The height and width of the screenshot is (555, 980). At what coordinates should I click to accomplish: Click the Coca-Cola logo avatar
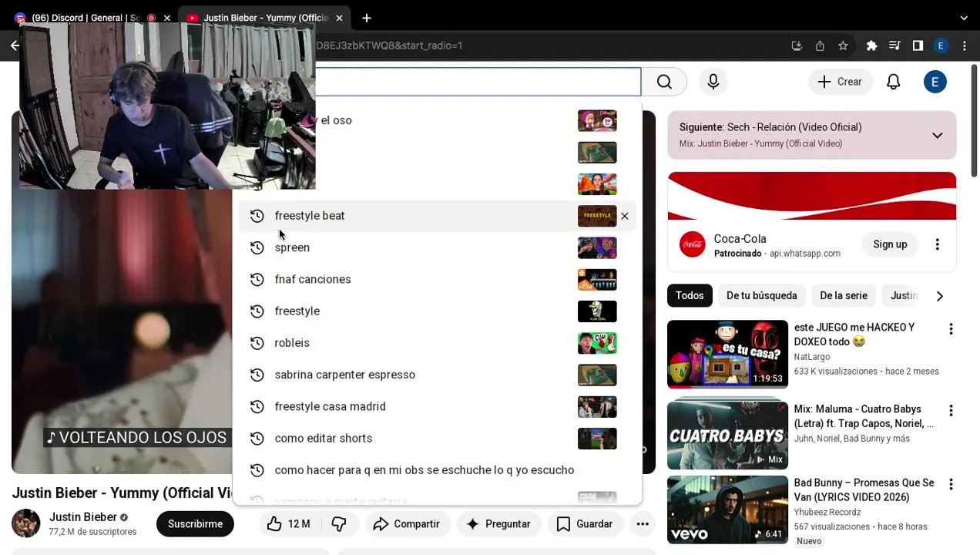coord(692,244)
